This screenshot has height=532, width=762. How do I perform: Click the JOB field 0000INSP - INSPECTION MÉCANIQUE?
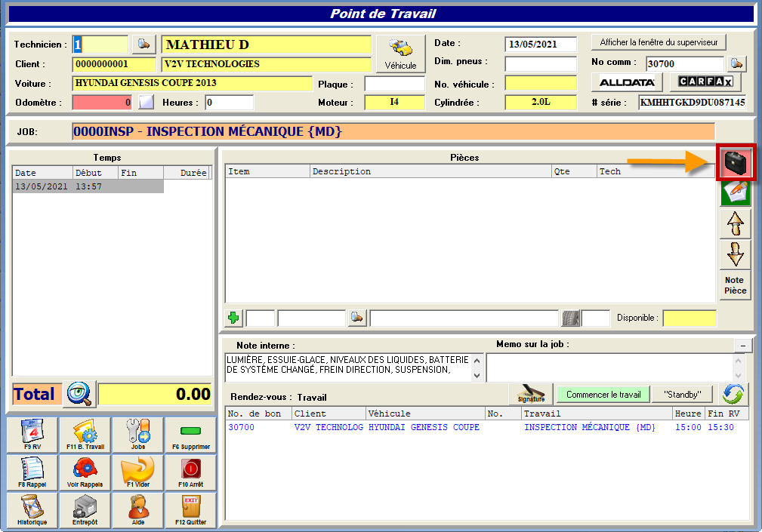click(x=393, y=131)
